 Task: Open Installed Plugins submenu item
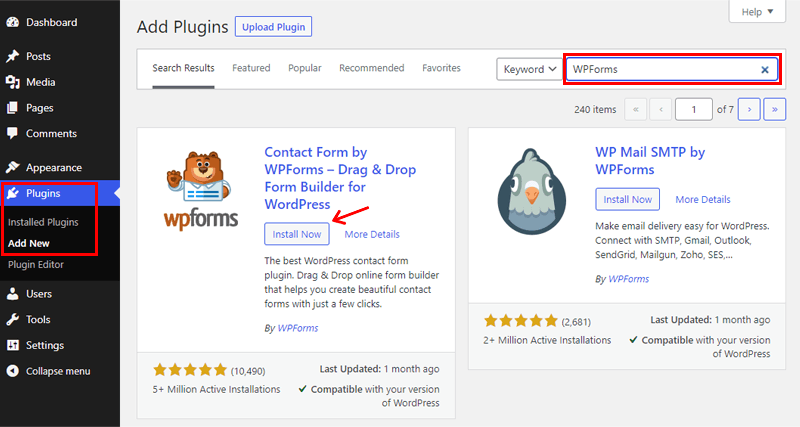(43, 222)
